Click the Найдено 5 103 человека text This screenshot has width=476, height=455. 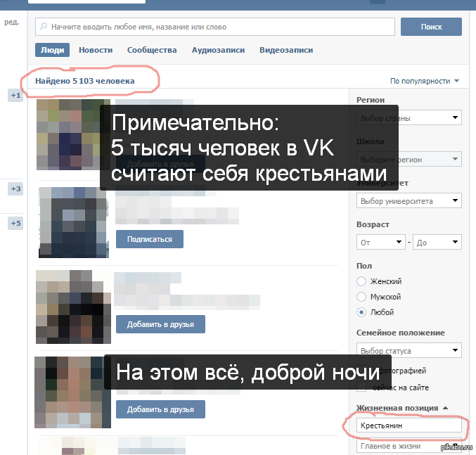(84, 81)
